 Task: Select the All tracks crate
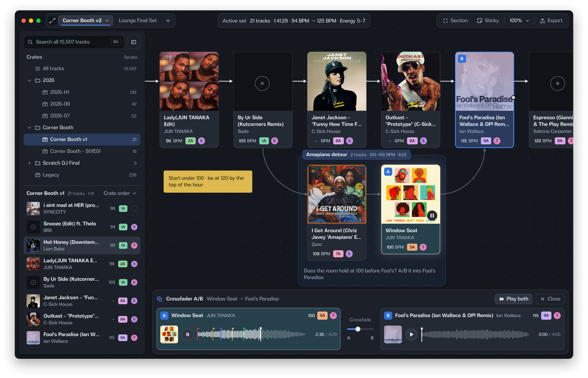82,69
